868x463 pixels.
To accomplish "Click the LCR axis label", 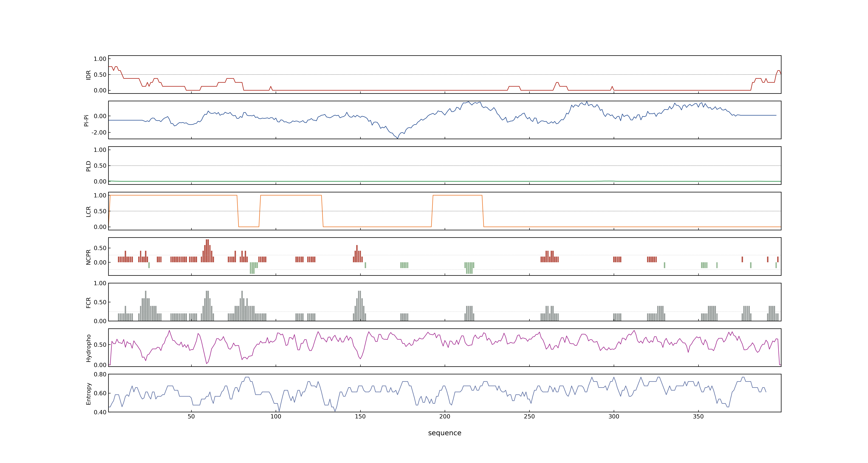I will click(88, 212).
